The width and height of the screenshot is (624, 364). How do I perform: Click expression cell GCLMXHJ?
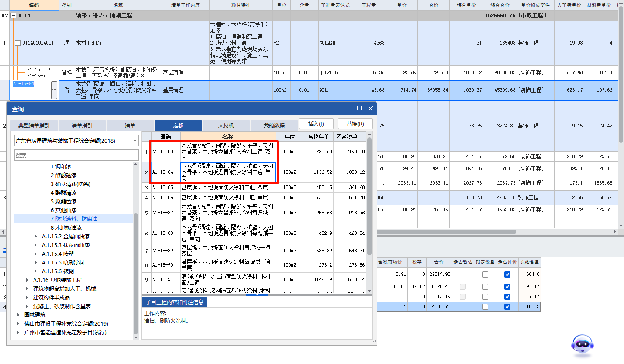pos(335,43)
